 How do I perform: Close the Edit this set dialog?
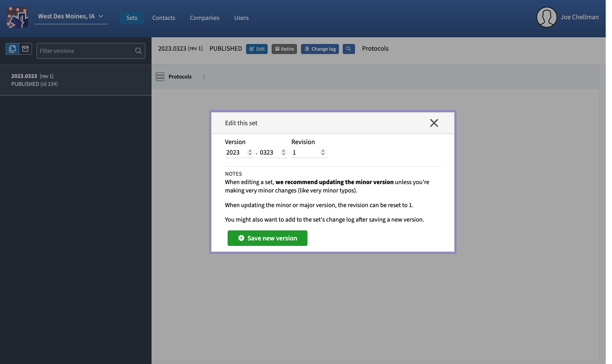point(434,123)
